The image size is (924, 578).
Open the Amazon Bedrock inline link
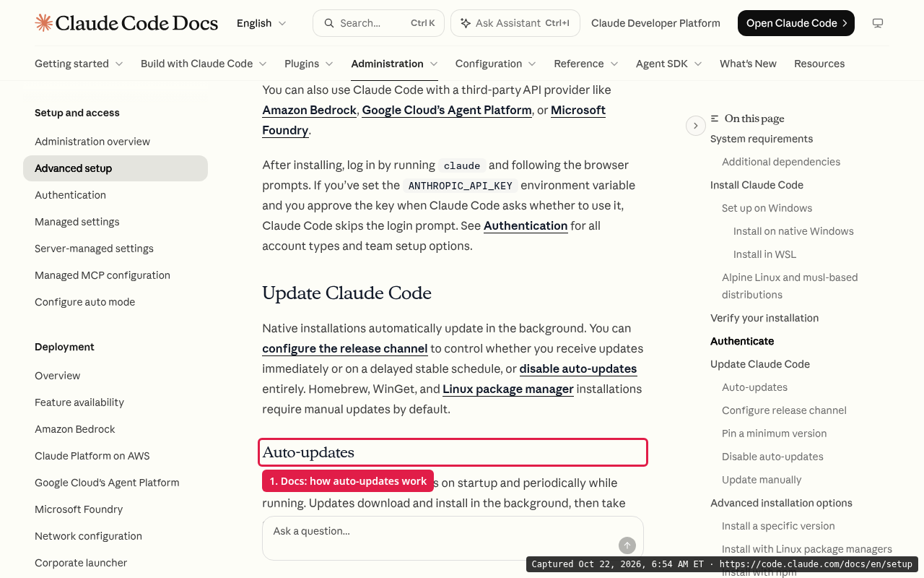pos(309,110)
